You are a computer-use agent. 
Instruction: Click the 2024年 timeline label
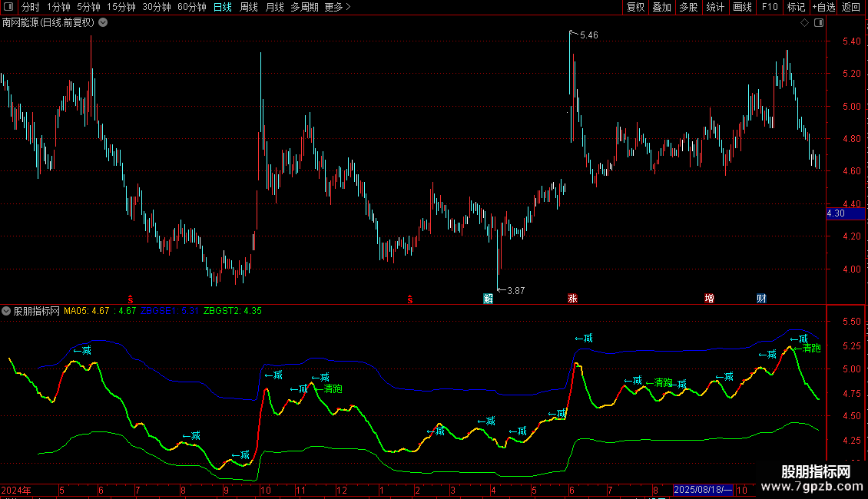[x=16, y=490]
